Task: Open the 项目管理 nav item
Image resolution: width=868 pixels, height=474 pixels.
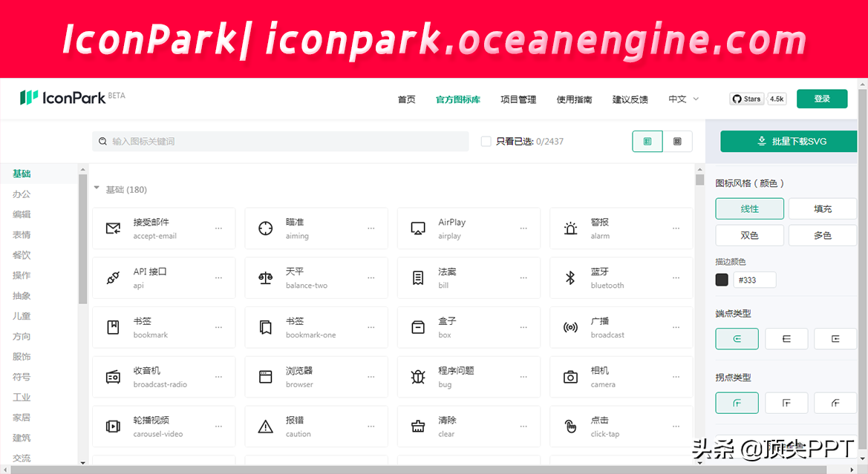Action: (518, 99)
